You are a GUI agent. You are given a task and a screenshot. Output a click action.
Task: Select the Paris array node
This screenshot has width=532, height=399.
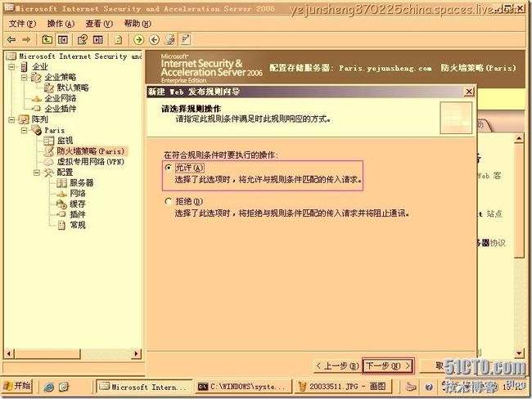(55, 130)
